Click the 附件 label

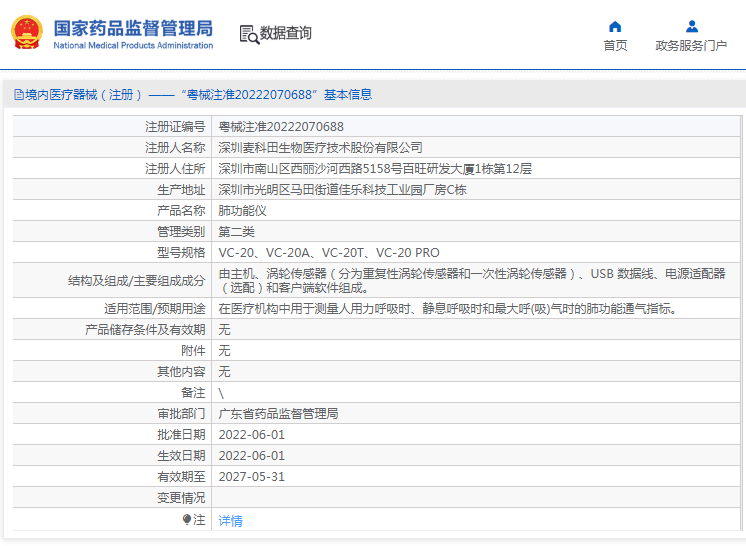193,351
